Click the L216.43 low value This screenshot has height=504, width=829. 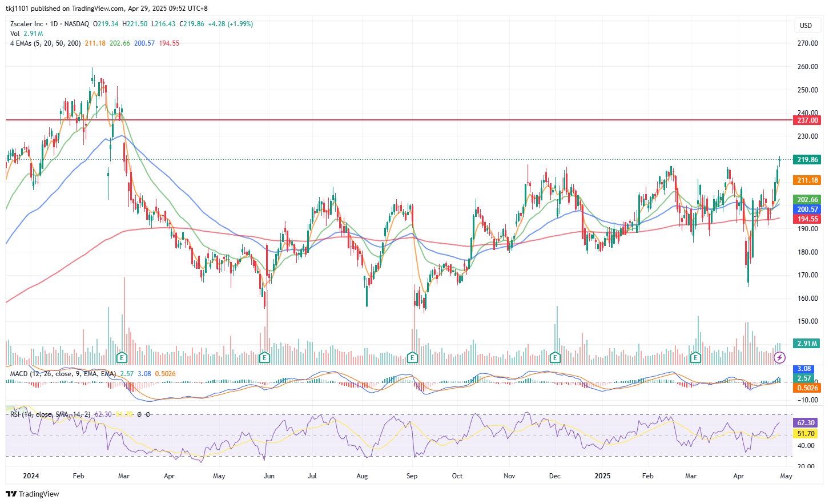tap(163, 24)
